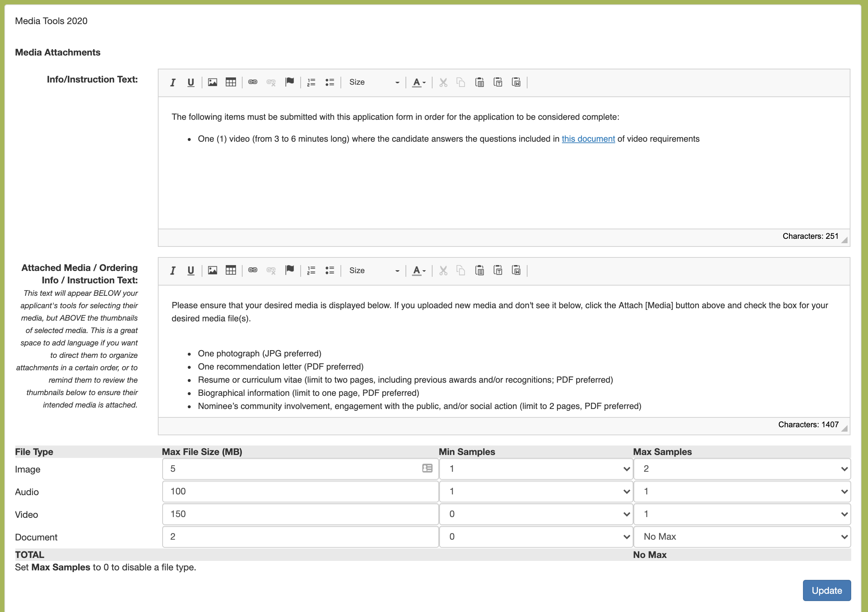The width and height of the screenshot is (868, 612).
Task: Click in Info/Instruction Text editing area
Action: point(504,163)
